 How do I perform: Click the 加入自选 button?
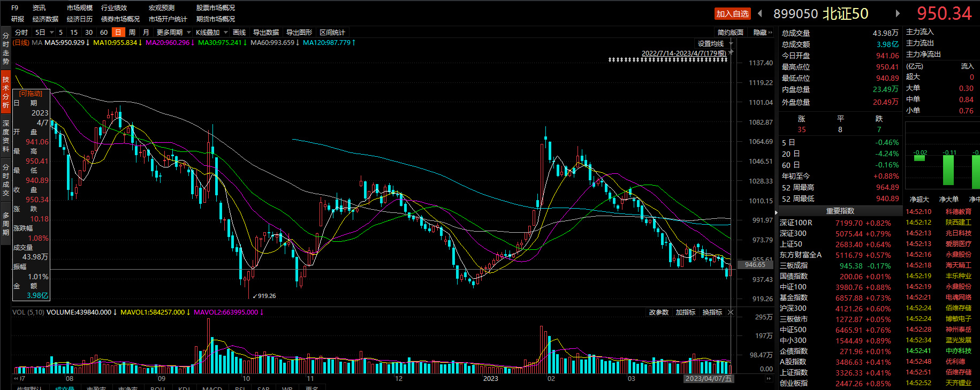[732, 14]
